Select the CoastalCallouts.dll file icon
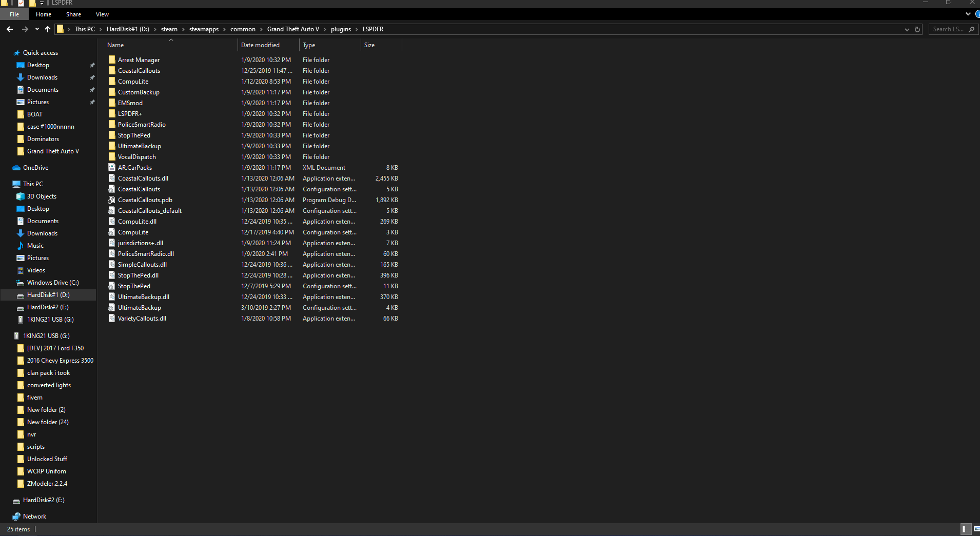Viewport: 980px width, 536px height. click(112, 178)
